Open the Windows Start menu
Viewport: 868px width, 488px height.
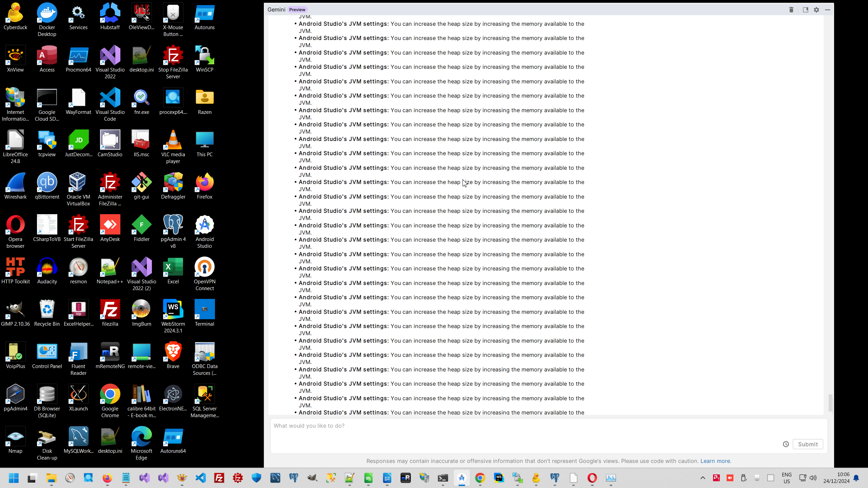(x=14, y=478)
